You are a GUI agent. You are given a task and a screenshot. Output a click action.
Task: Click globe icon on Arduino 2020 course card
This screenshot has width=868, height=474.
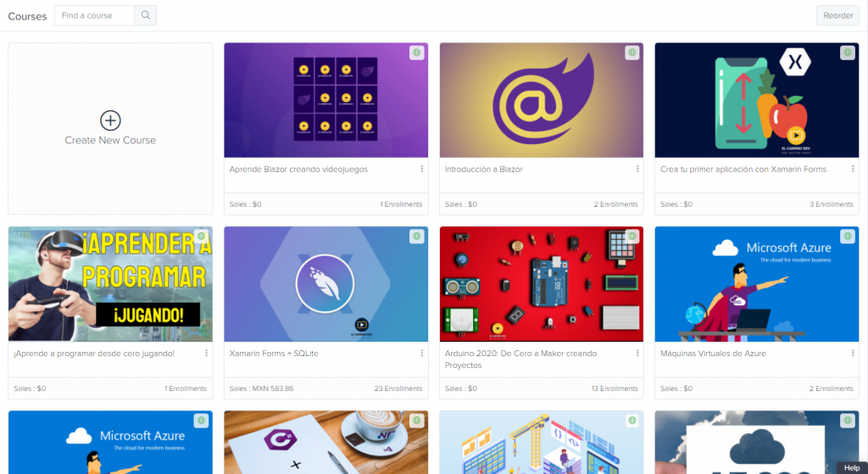coord(632,237)
